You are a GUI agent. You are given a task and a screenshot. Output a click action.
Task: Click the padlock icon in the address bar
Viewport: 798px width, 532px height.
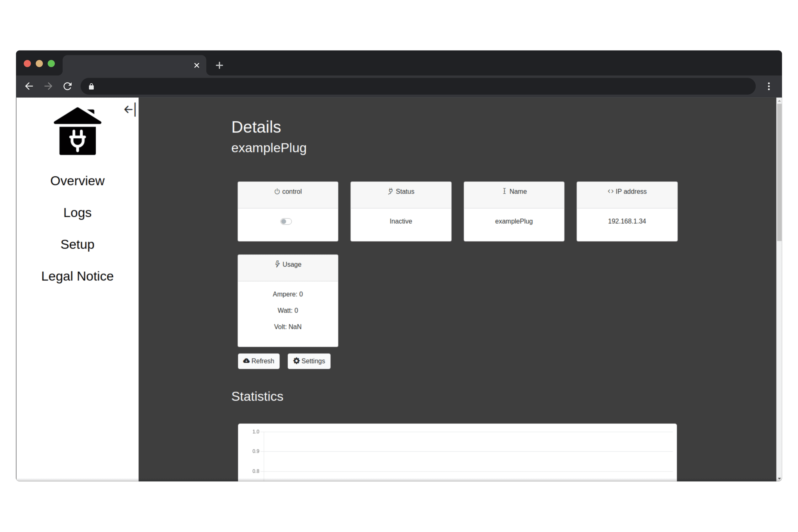coord(91,86)
